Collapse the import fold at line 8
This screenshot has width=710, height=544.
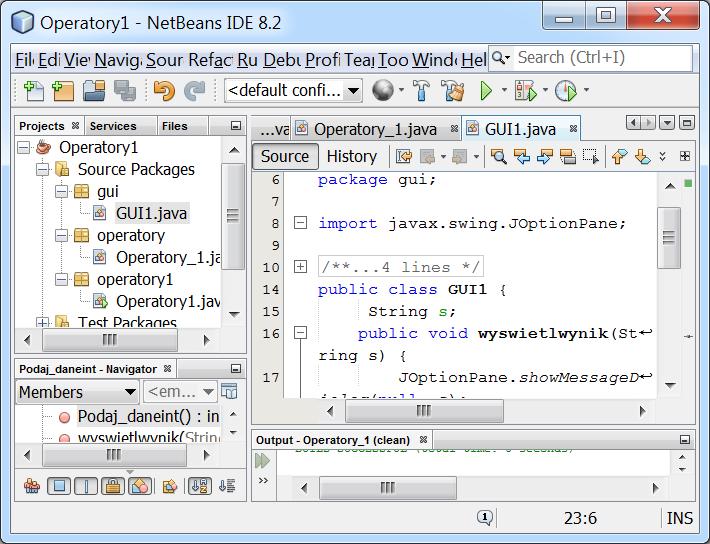pyautogui.click(x=300, y=223)
